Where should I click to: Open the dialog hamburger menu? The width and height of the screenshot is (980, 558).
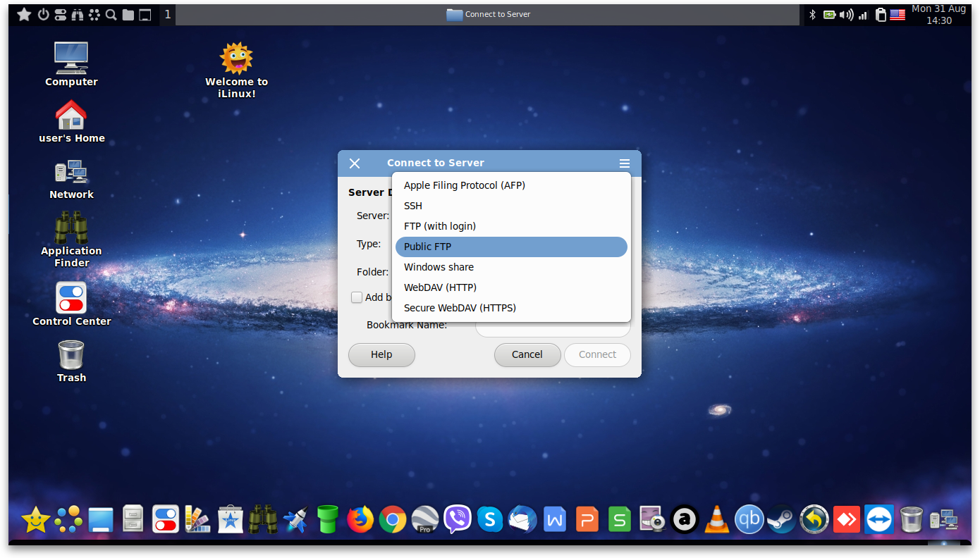(x=625, y=163)
